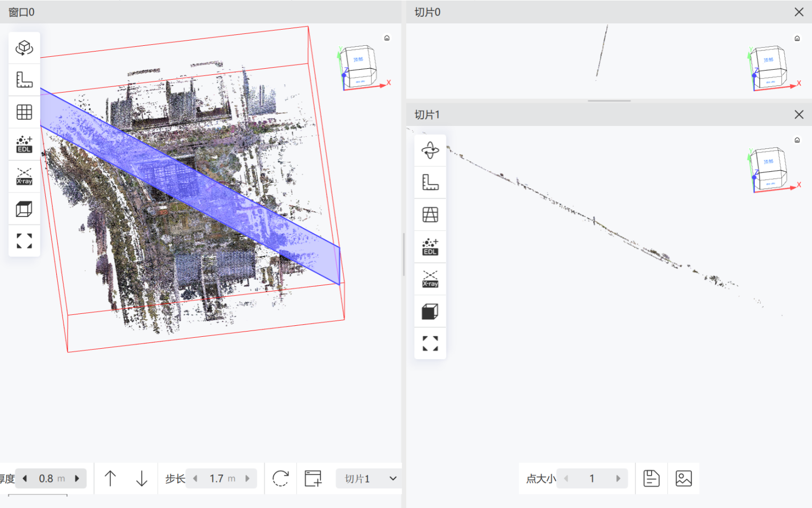Click the 步长 1.7 m value field
The height and width of the screenshot is (508, 812).
point(222,478)
